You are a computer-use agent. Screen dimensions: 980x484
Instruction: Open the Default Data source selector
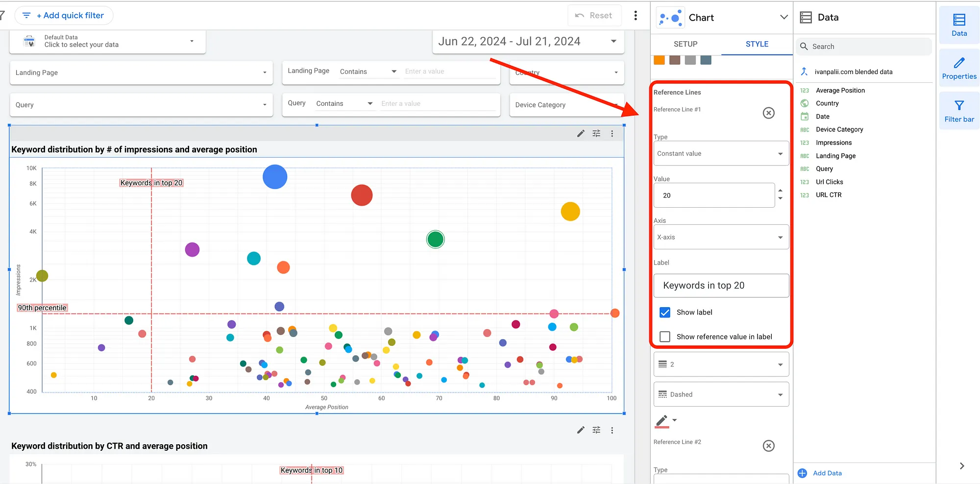click(x=107, y=41)
